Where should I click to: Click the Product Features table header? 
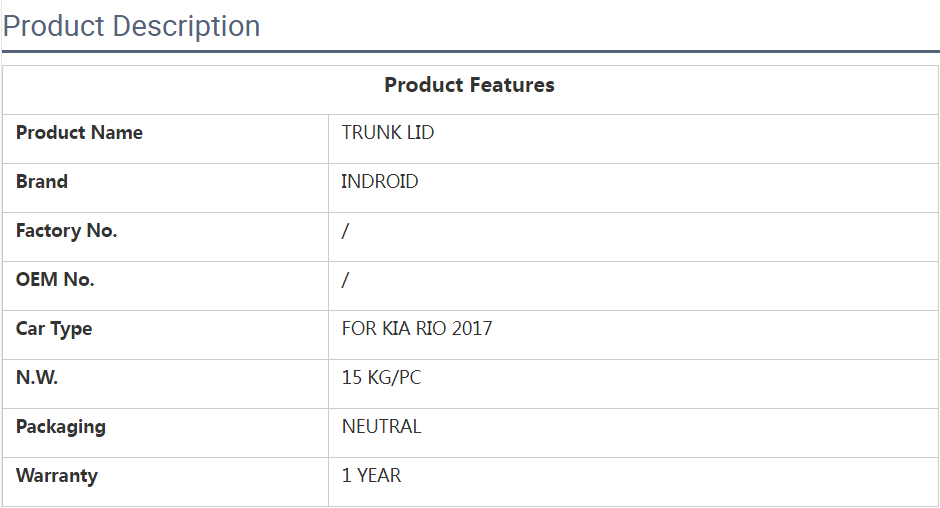point(469,86)
